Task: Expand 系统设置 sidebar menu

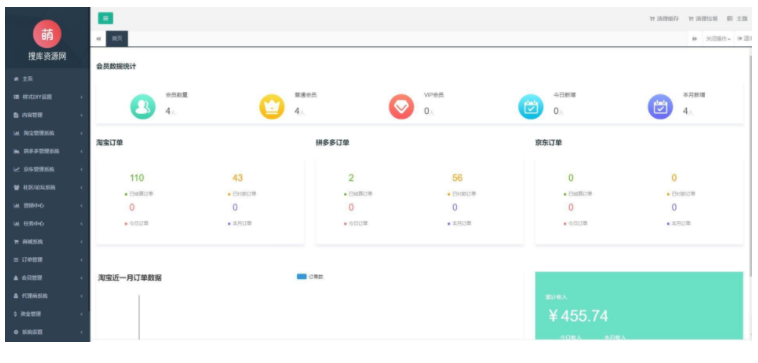Action: click(x=47, y=333)
